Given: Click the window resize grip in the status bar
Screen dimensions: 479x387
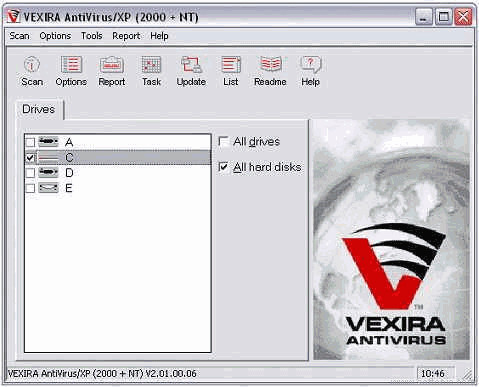Looking at the screenshot, I should tap(467, 374).
